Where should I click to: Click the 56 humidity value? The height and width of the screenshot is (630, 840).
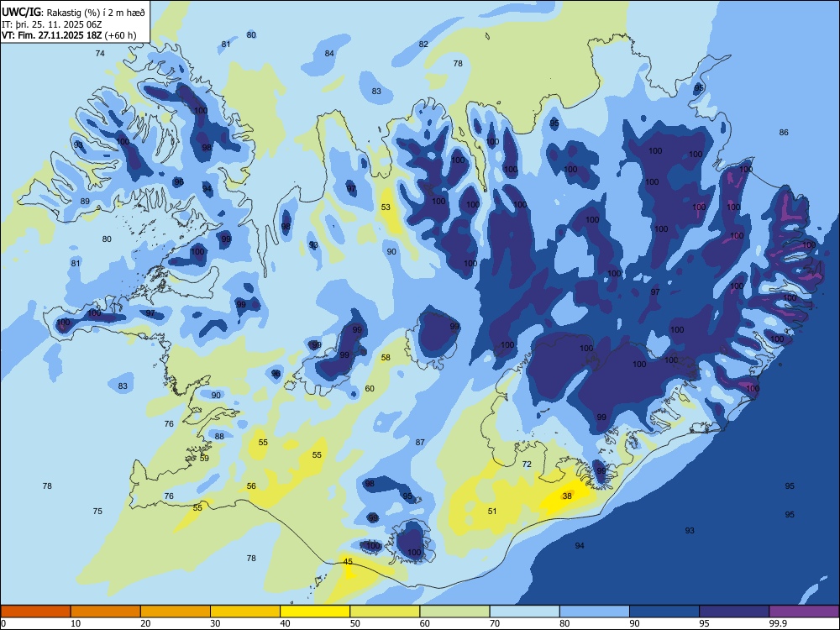click(251, 486)
